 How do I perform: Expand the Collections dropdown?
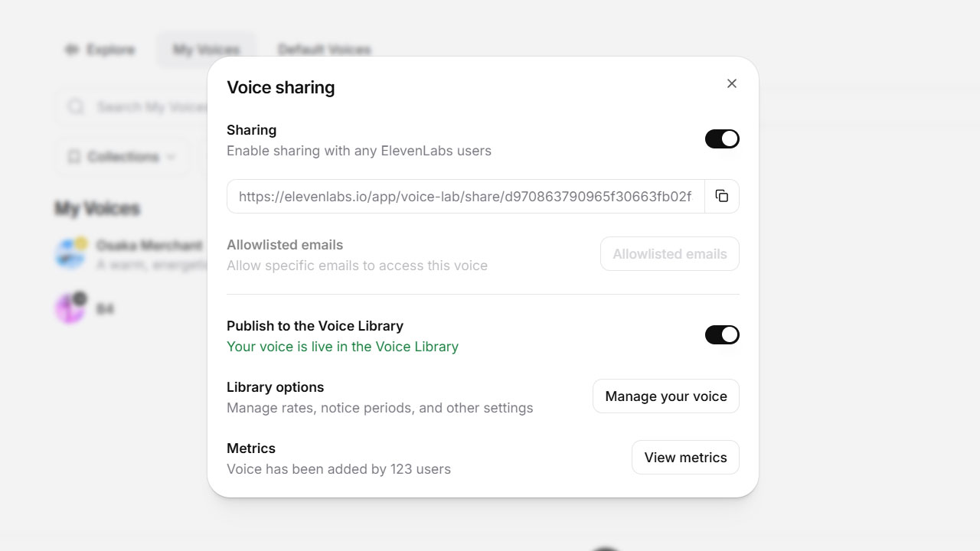[x=122, y=157]
